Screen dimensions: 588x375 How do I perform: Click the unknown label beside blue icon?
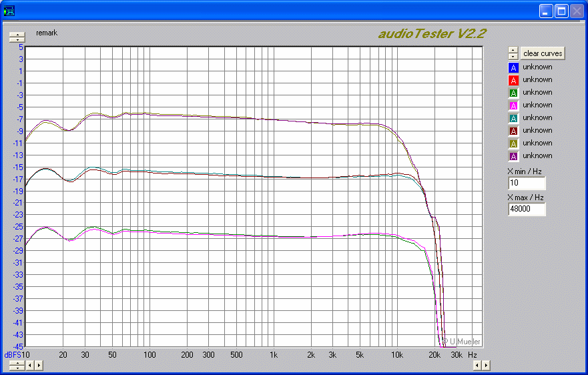[x=537, y=67]
